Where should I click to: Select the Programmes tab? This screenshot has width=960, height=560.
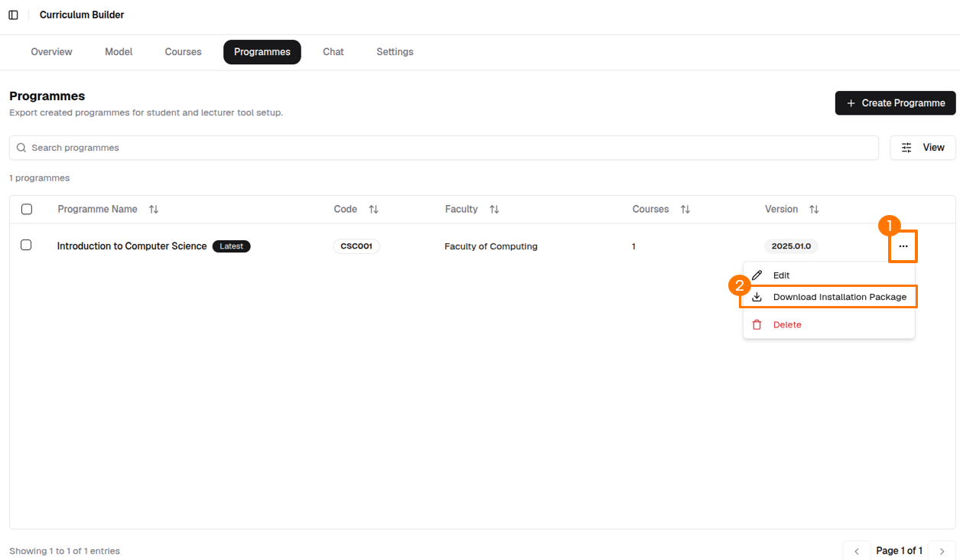262,52
